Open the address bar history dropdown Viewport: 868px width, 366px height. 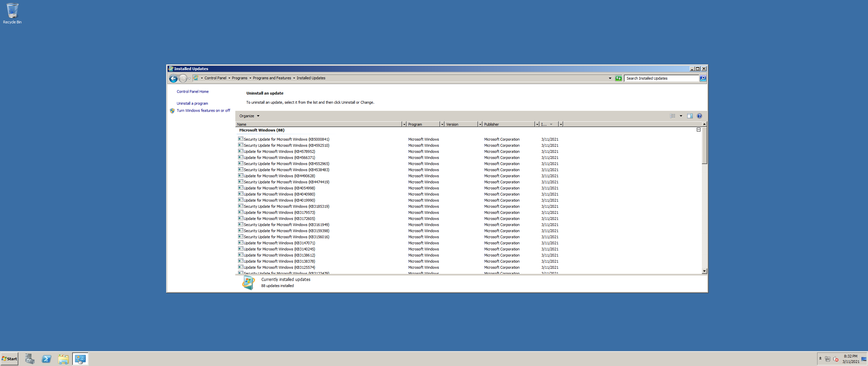tap(610, 78)
